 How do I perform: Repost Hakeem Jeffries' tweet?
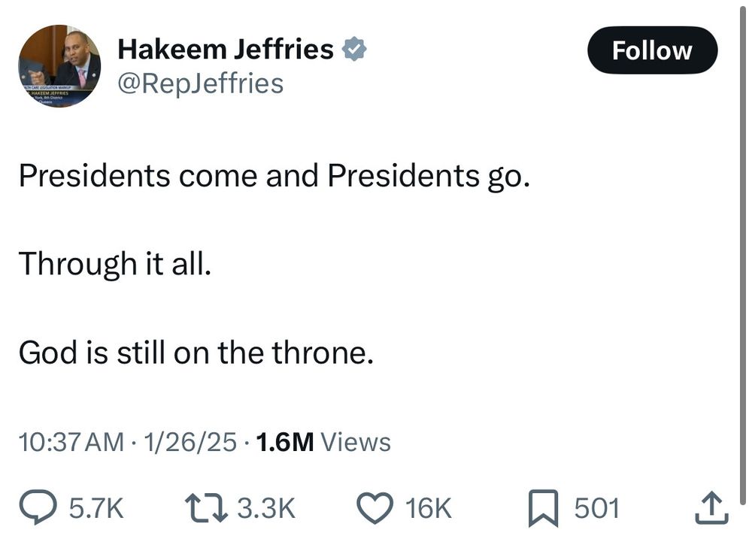(205, 507)
